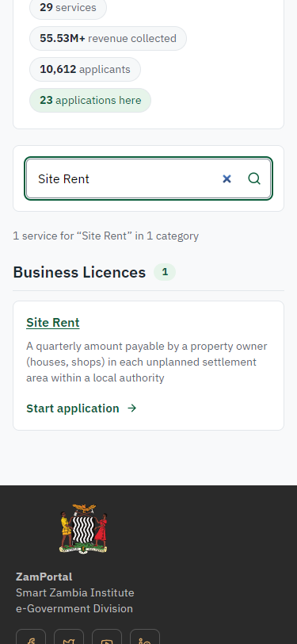297x644 pixels.
Task: Open the Twitter social icon in footer
Action: pos(69,636)
